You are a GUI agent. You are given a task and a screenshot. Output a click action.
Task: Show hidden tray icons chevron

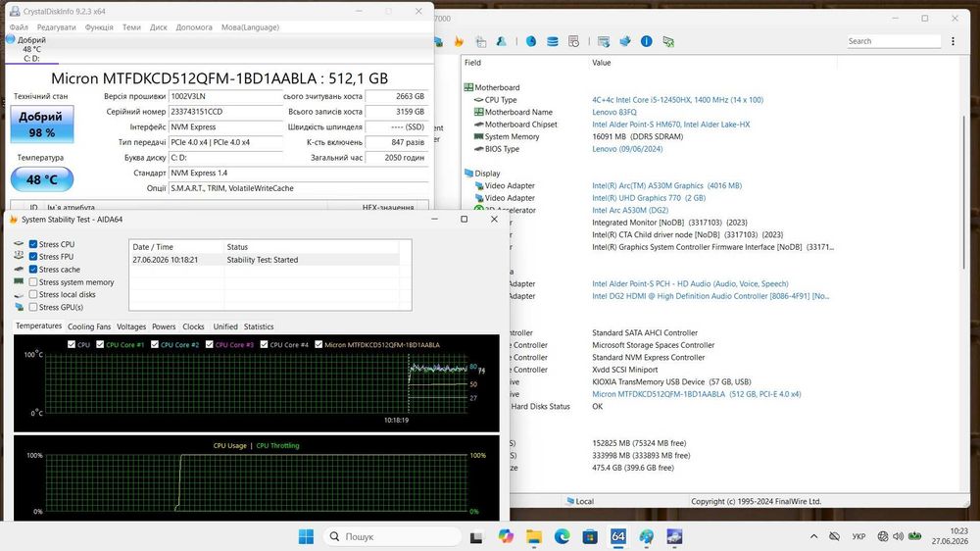coord(813,536)
